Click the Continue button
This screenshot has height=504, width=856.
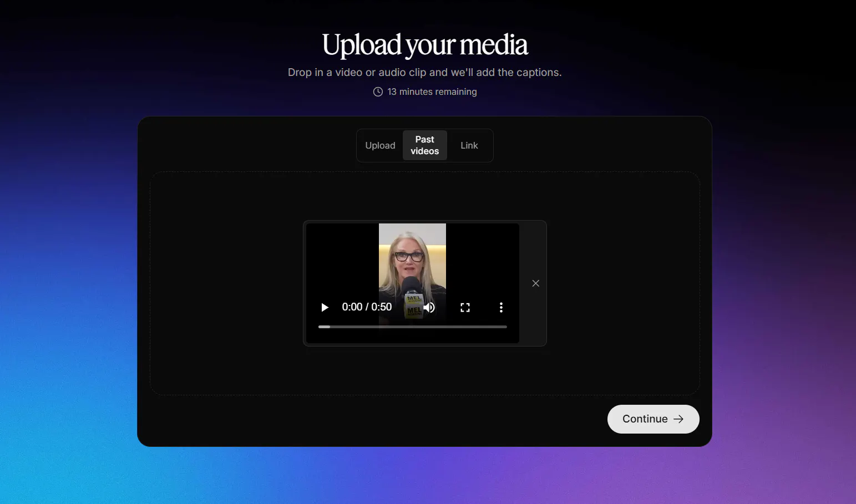[653, 419]
